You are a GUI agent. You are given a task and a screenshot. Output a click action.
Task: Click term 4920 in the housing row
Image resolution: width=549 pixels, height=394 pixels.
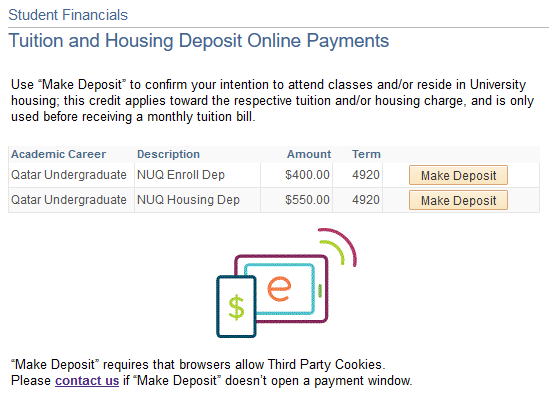pyautogui.click(x=366, y=200)
